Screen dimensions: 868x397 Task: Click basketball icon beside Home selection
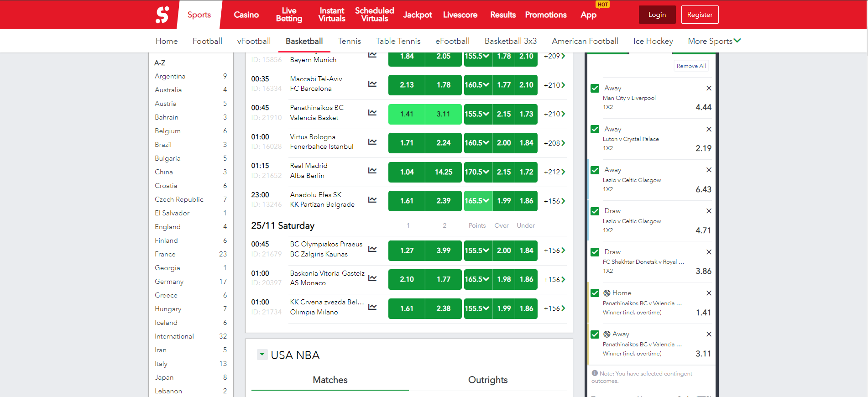coord(607,293)
